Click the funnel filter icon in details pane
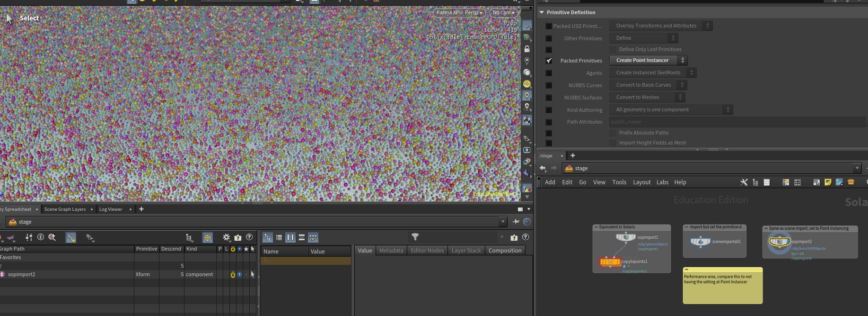Viewport: 868px width, 316px height. pyautogui.click(x=415, y=237)
